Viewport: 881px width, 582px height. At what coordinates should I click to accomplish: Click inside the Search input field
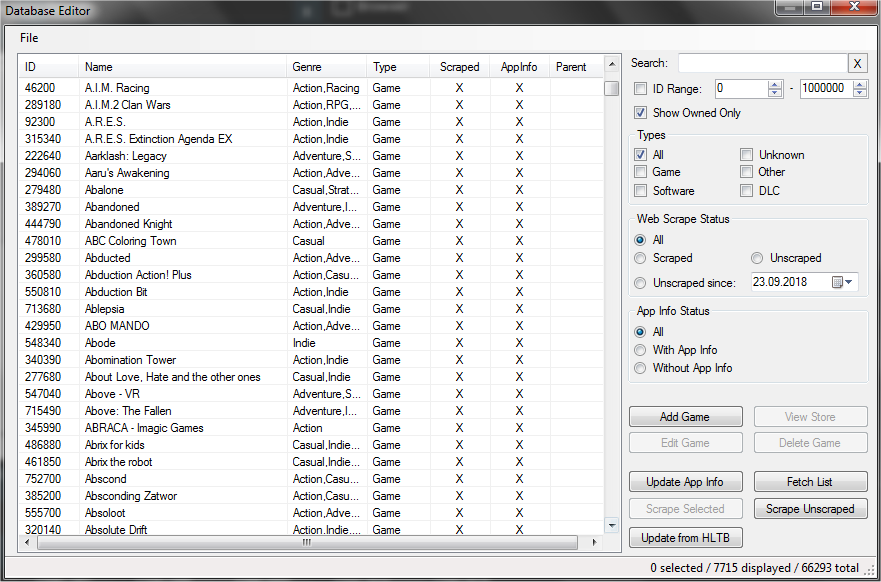pos(762,63)
